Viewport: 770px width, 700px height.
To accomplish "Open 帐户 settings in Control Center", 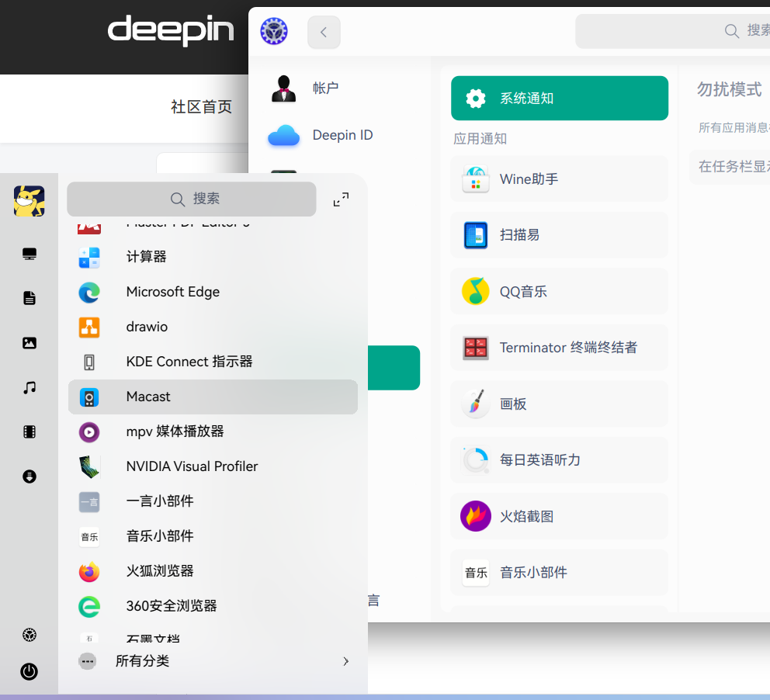I will [339, 88].
